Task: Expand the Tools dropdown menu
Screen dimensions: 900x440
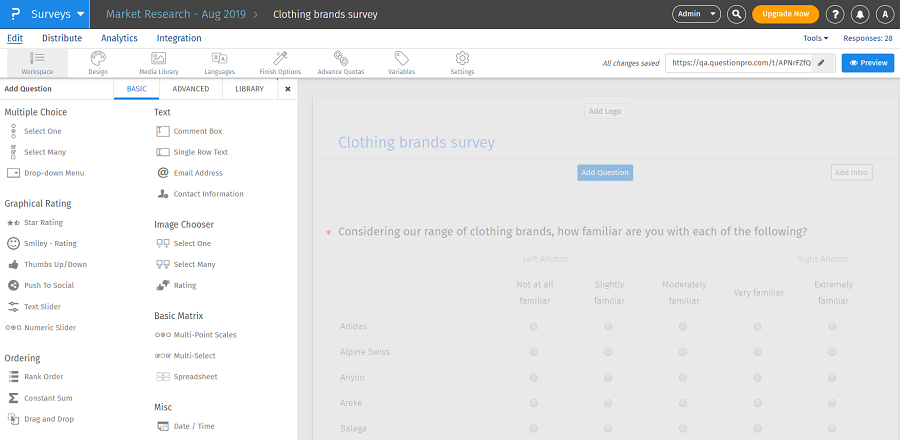Action: [816, 38]
